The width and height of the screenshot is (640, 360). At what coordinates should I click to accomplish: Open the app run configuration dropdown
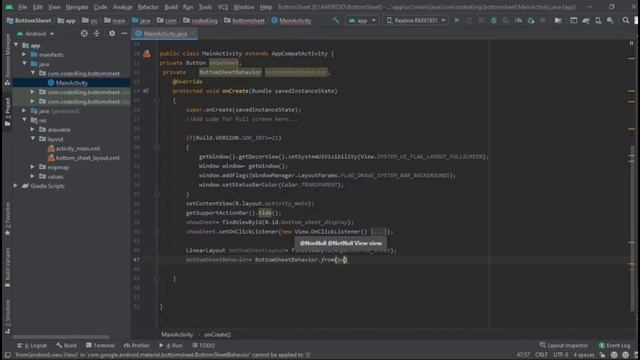coord(362,20)
